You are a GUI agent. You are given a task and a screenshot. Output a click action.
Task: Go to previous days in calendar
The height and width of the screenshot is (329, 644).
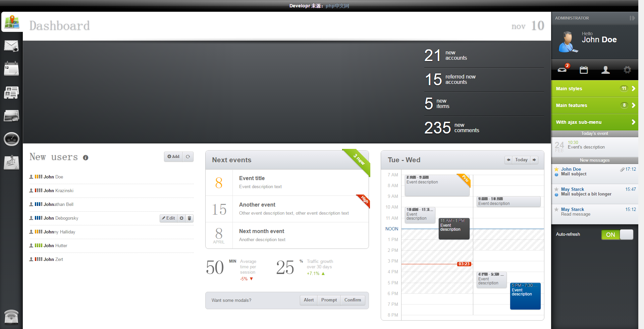tap(508, 160)
